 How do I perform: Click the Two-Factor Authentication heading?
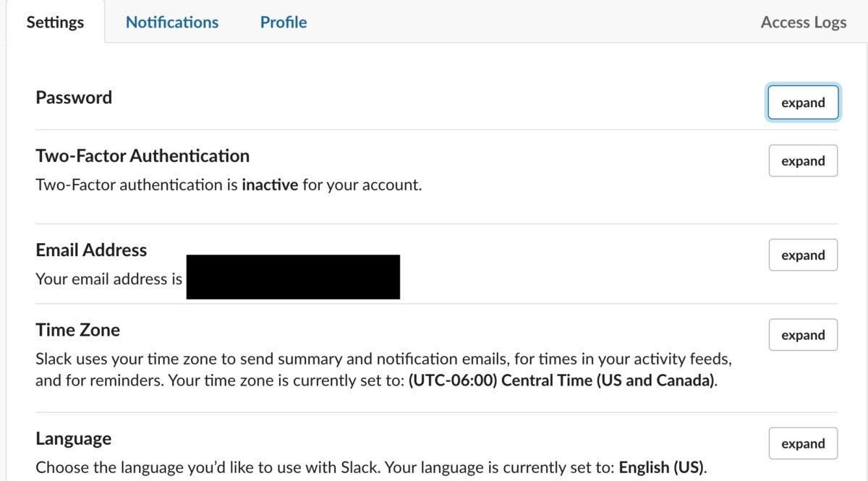tap(142, 156)
